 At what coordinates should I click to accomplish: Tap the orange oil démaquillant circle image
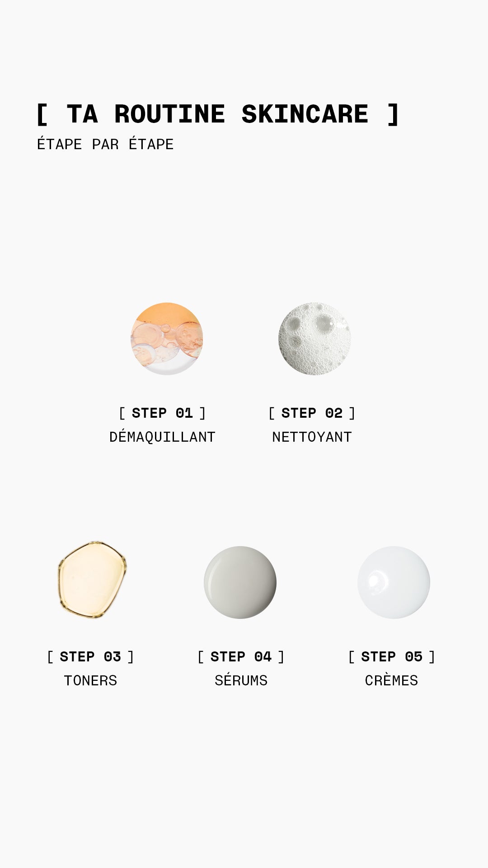pyautogui.click(x=167, y=339)
